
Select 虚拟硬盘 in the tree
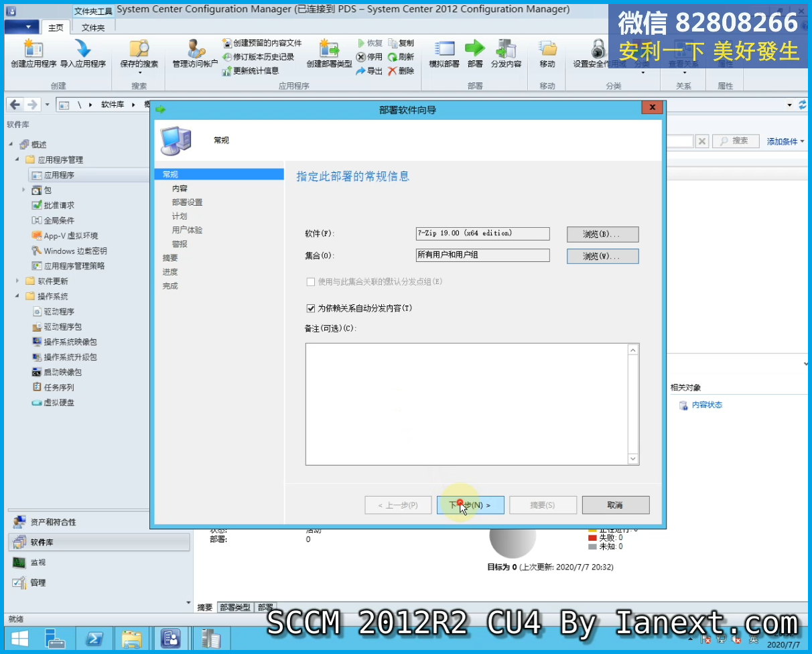pos(54,403)
